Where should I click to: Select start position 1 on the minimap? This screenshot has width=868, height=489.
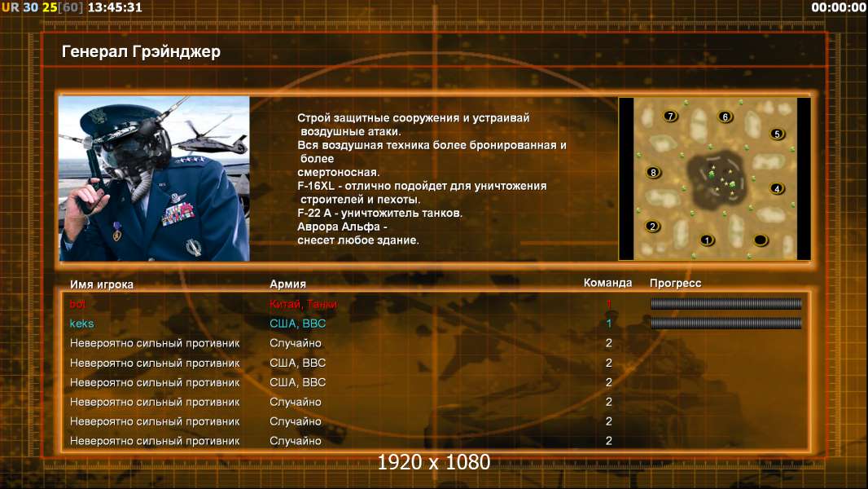tap(707, 240)
